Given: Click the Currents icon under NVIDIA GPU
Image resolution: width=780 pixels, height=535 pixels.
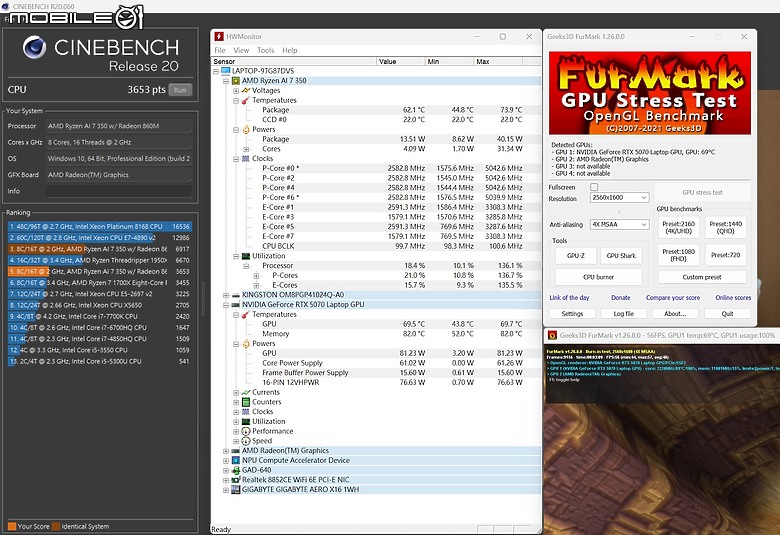Looking at the screenshot, I should pyautogui.click(x=246, y=392).
